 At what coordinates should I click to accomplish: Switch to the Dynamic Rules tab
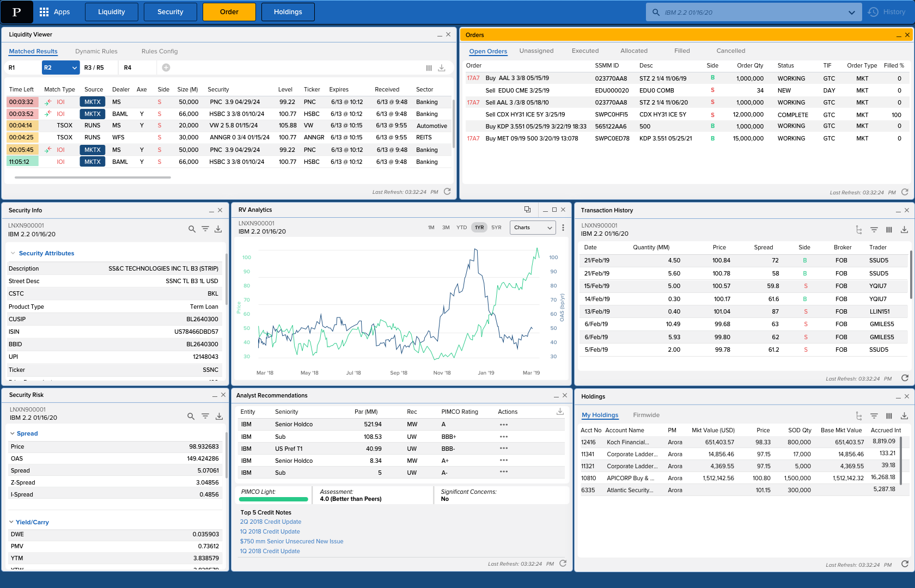[96, 51]
